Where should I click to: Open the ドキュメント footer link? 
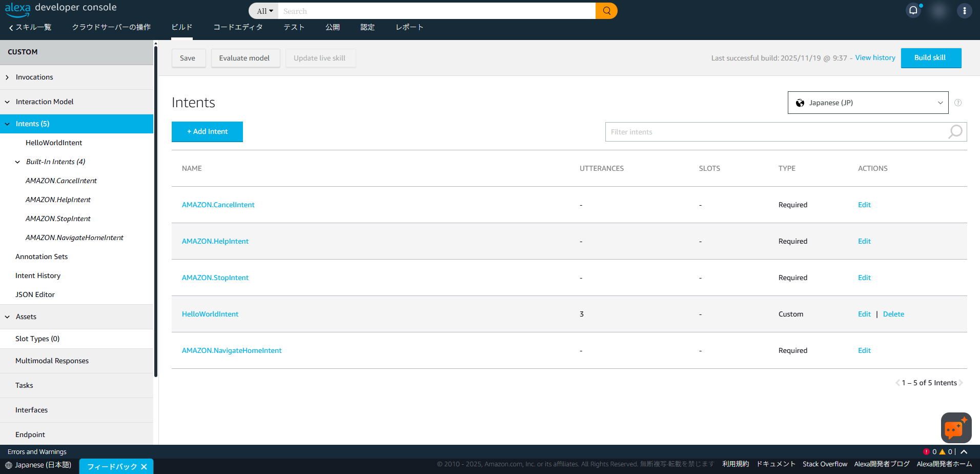(x=776, y=464)
